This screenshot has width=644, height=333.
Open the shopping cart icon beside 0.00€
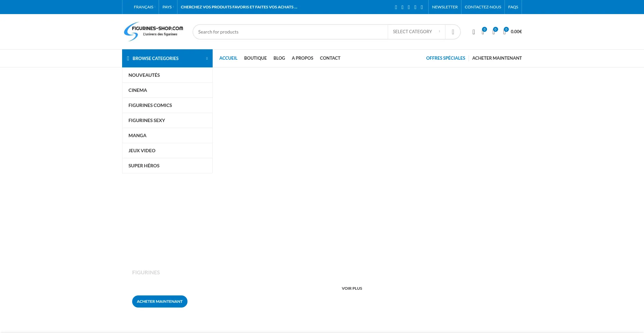[x=504, y=32]
